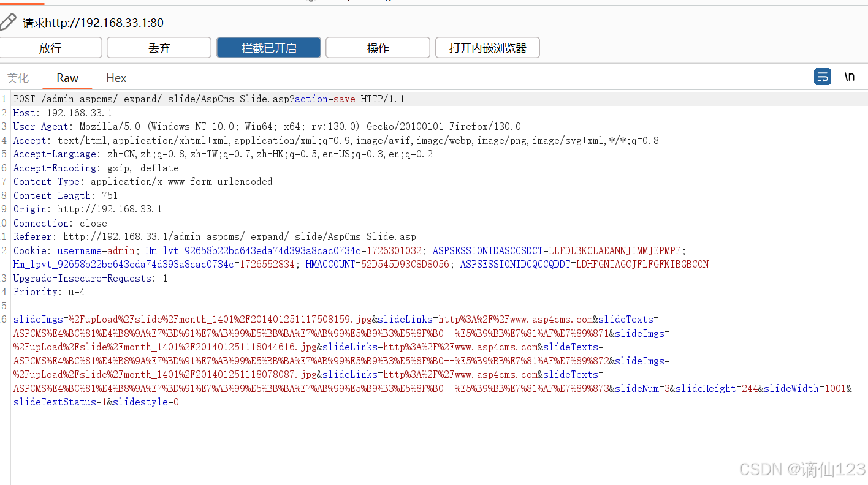Switch to the Hex tab
The height and width of the screenshot is (485, 868).
click(x=116, y=78)
